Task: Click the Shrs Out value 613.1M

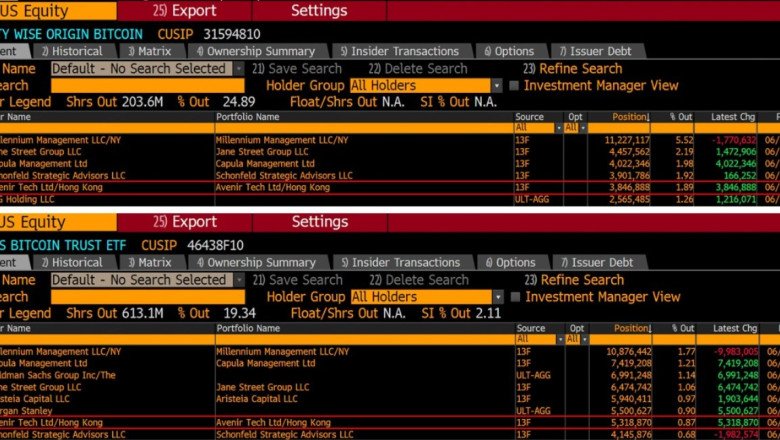Action: tap(142, 313)
